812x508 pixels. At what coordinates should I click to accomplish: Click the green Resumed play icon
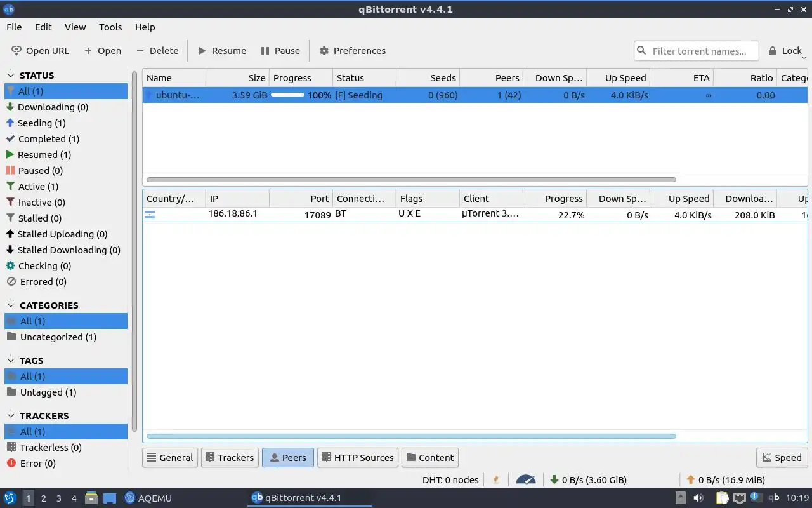pyautogui.click(x=10, y=155)
